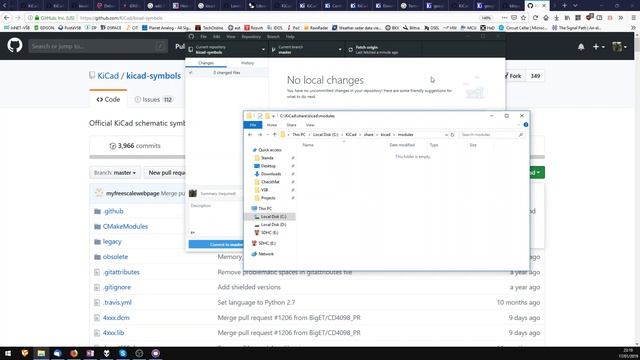The height and width of the screenshot is (360, 640).
Task: Click Fetch origin in GitHub Desktop
Action: coord(383,49)
